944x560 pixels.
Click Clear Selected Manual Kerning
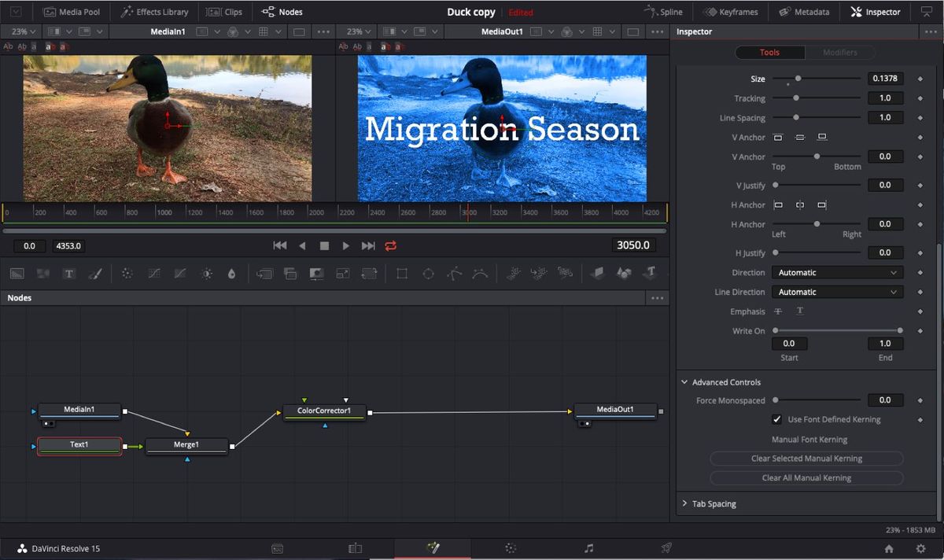click(806, 458)
